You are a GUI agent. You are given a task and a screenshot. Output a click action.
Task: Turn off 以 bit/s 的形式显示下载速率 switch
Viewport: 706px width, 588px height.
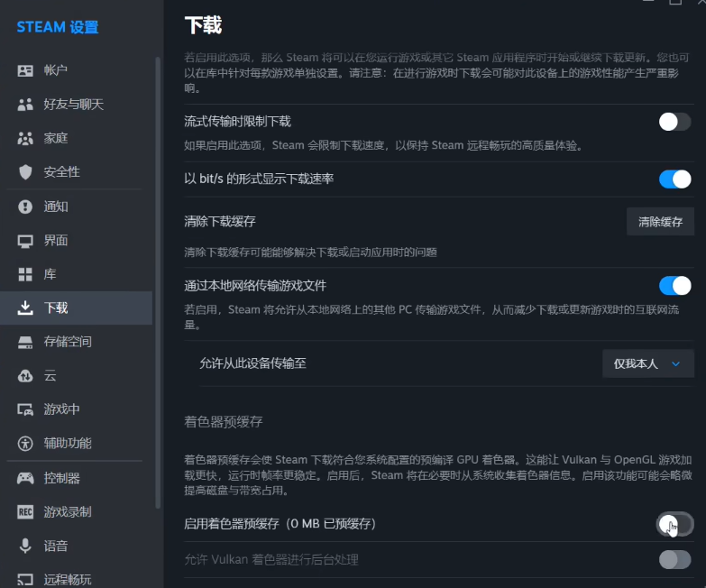tap(674, 179)
